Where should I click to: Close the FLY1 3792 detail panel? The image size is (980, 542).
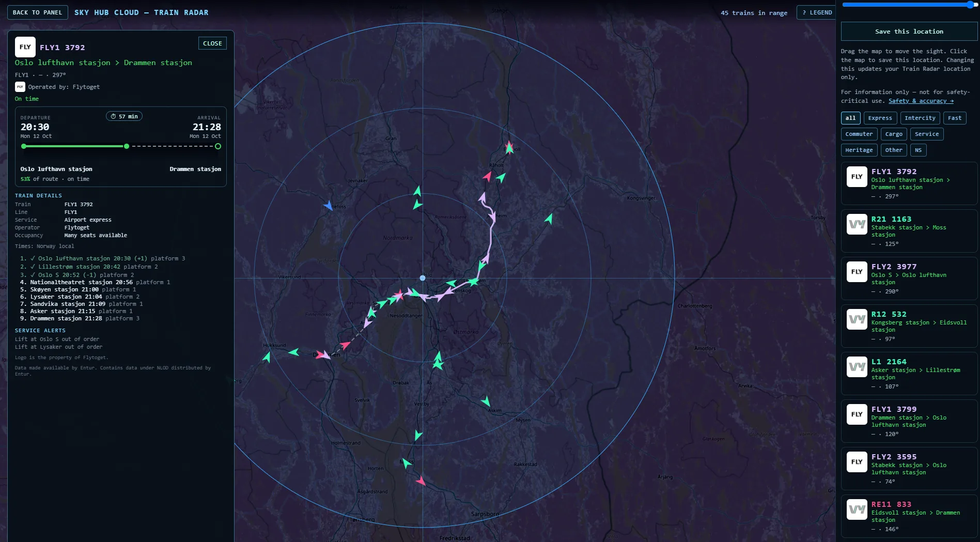click(x=212, y=43)
